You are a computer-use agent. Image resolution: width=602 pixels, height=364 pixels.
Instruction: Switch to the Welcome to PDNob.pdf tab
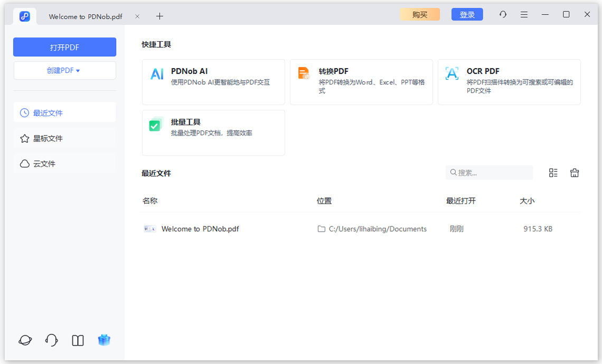pos(84,16)
